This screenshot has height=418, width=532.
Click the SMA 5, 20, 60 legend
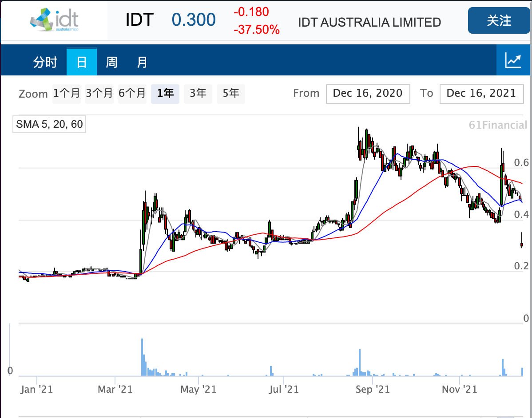[x=49, y=124]
